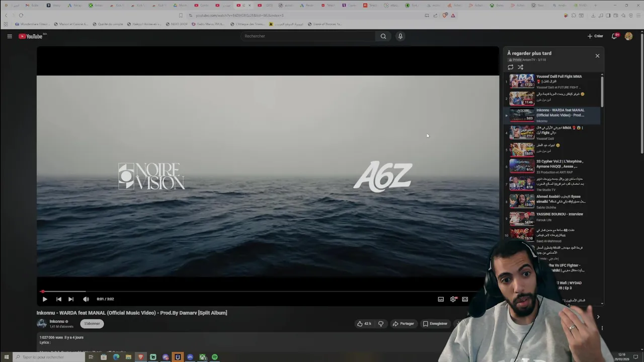Open the fourth playlist video, duration 7:17
Viewport: 644px width, 362px height.
[552, 133]
